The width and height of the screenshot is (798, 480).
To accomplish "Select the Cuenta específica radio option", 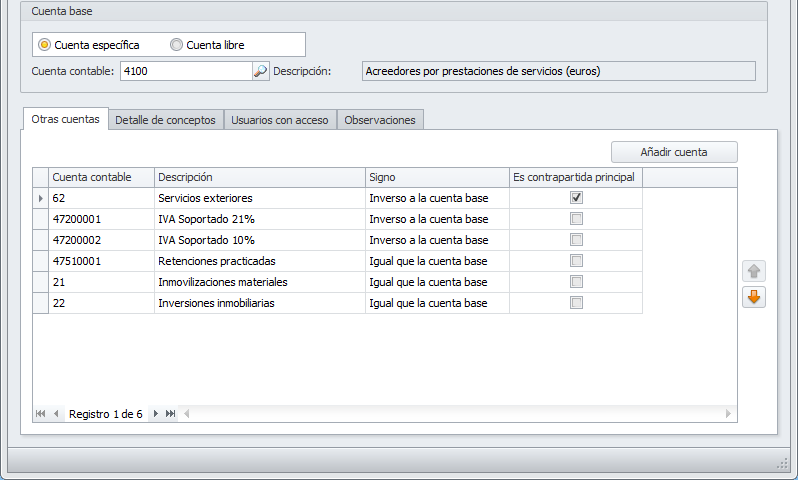I will pyautogui.click(x=45, y=45).
